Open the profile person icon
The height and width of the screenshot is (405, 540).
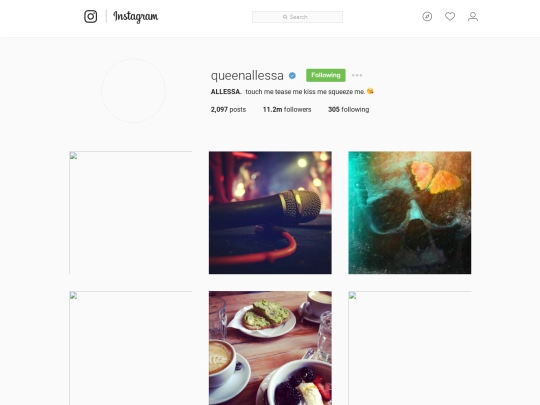point(473,17)
